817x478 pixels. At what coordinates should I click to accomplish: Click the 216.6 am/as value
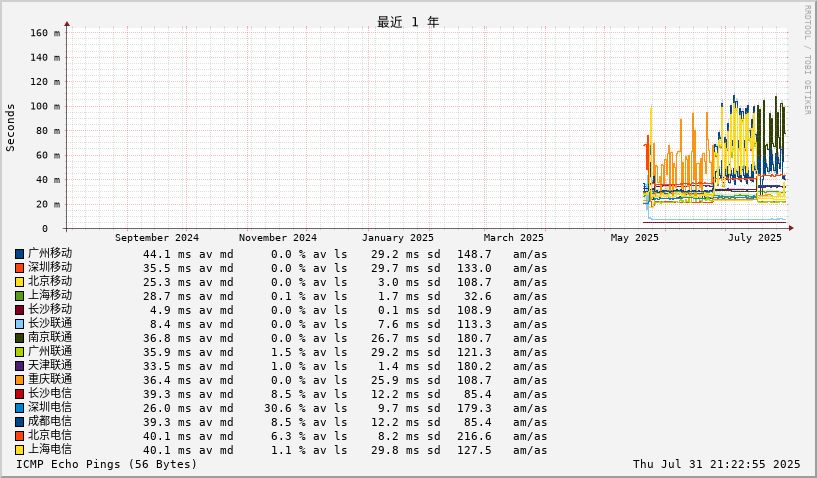[474, 436]
